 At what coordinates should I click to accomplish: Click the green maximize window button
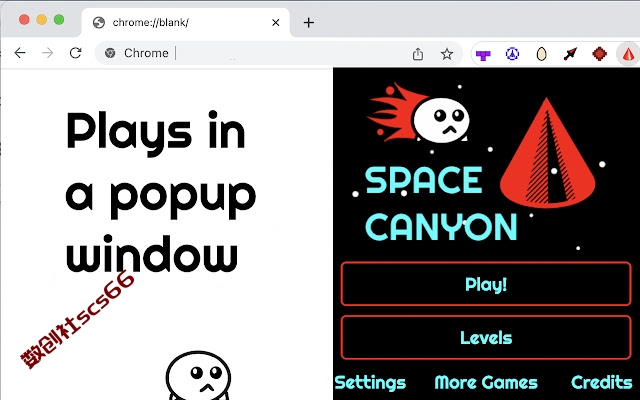(59, 20)
